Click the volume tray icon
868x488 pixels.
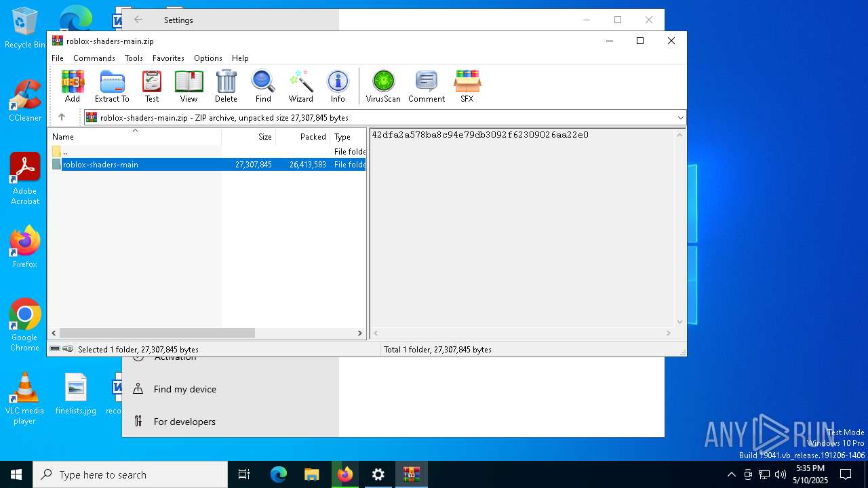(781, 474)
